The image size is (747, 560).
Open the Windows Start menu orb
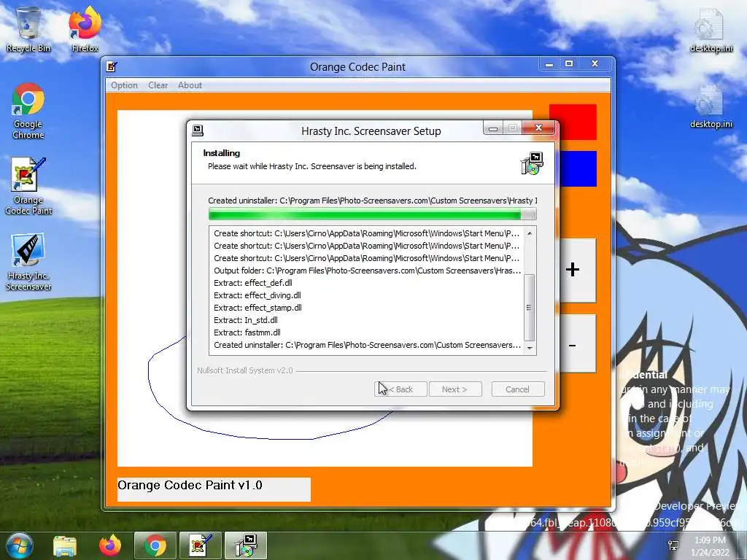19,545
